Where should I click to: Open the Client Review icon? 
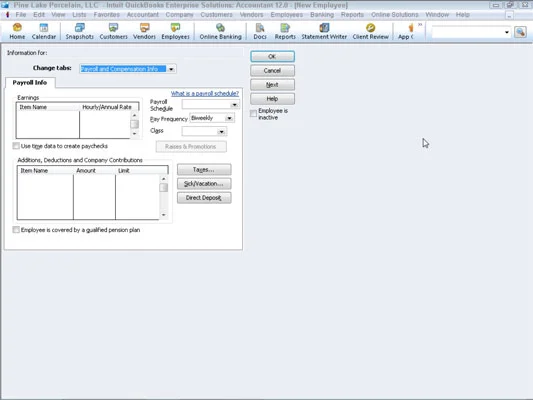pyautogui.click(x=370, y=31)
